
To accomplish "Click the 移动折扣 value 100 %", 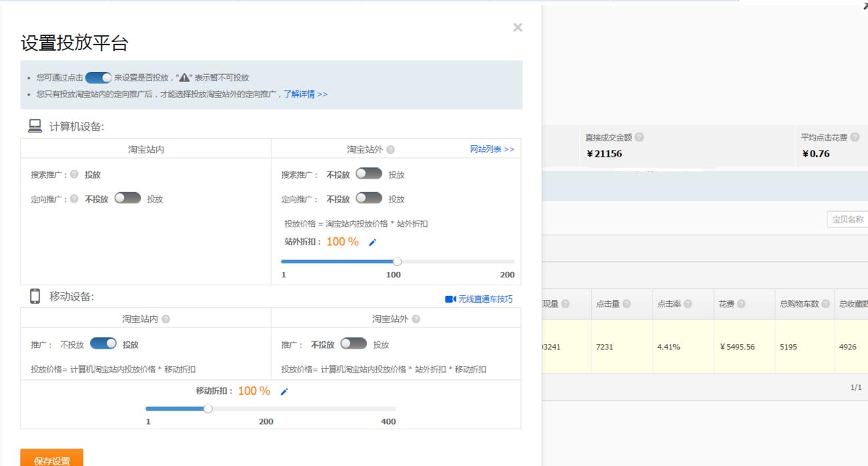I will [x=254, y=391].
